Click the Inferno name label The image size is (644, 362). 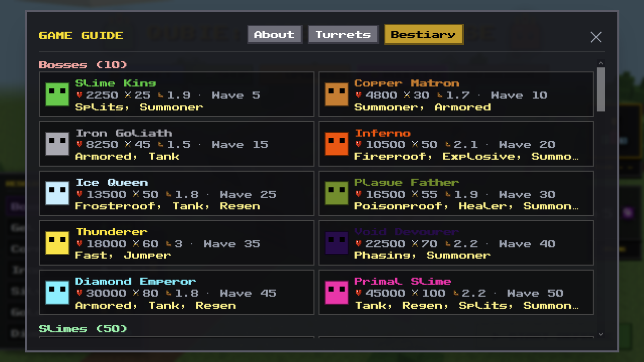383,133
